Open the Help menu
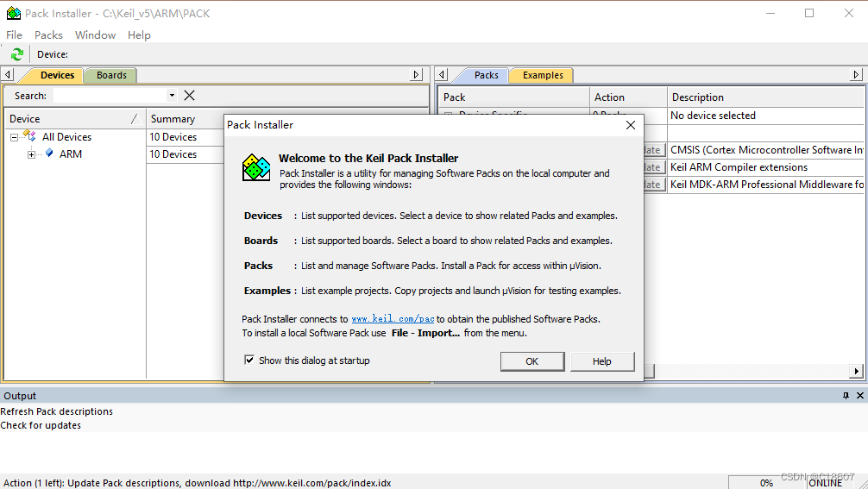Screen dimensions: 868x489 click(x=139, y=34)
